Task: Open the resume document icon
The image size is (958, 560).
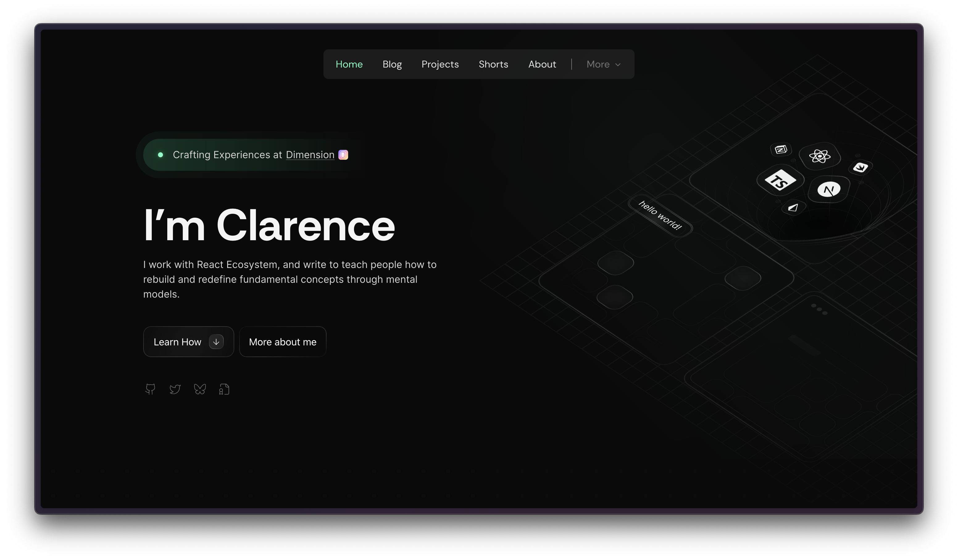Action: tap(224, 389)
